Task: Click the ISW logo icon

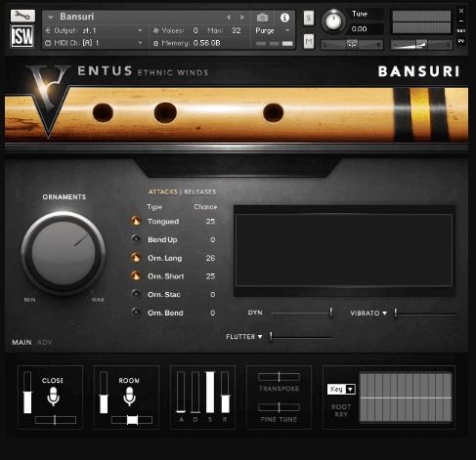Action: coord(22,36)
